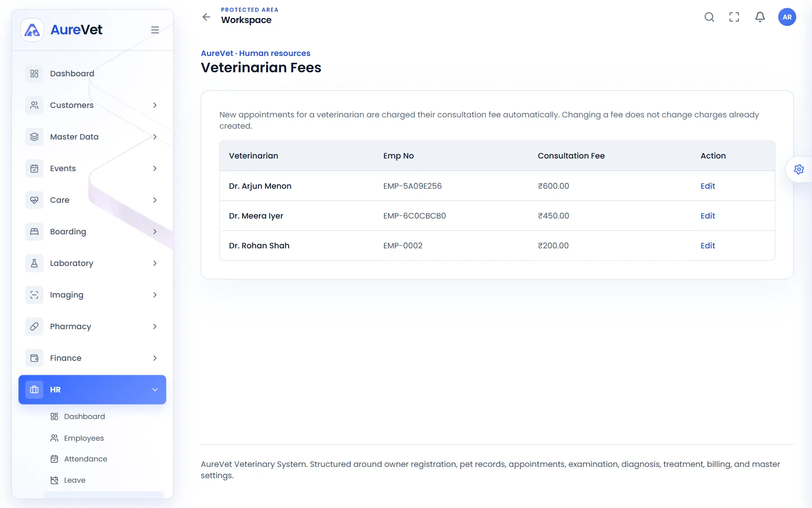Select the Pharmacy menu label
This screenshot has width=812, height=508.
(70, 326)
